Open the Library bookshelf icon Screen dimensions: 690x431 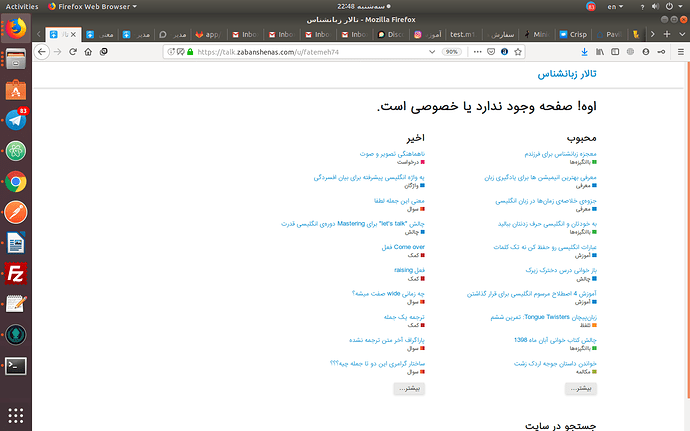pyautogui.click(x=600, y=52)
